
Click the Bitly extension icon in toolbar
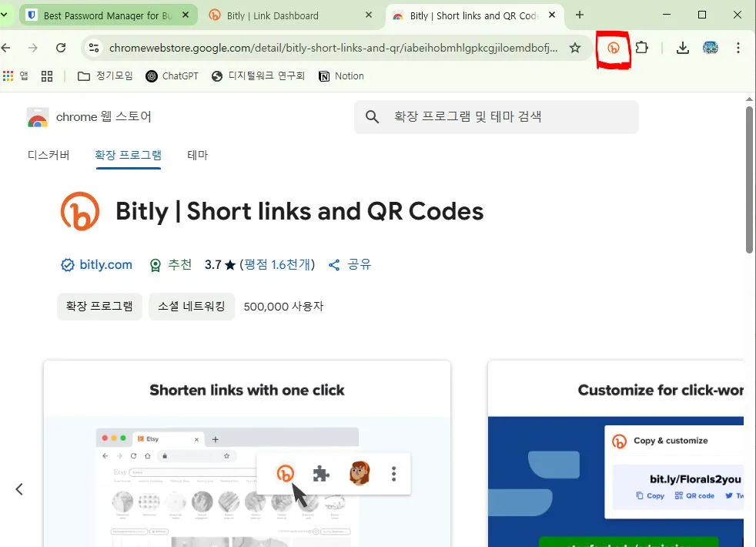[x=613, y=49]
